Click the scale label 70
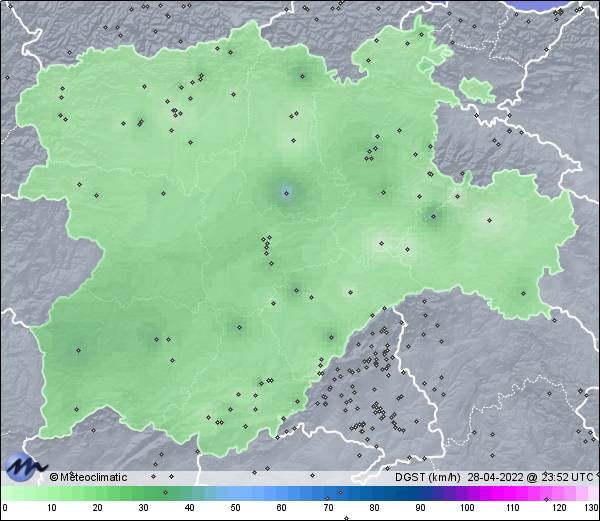Image resolution: width=600 pixels, height=521 pixels. pyautogui.click(x=328, y=508)
